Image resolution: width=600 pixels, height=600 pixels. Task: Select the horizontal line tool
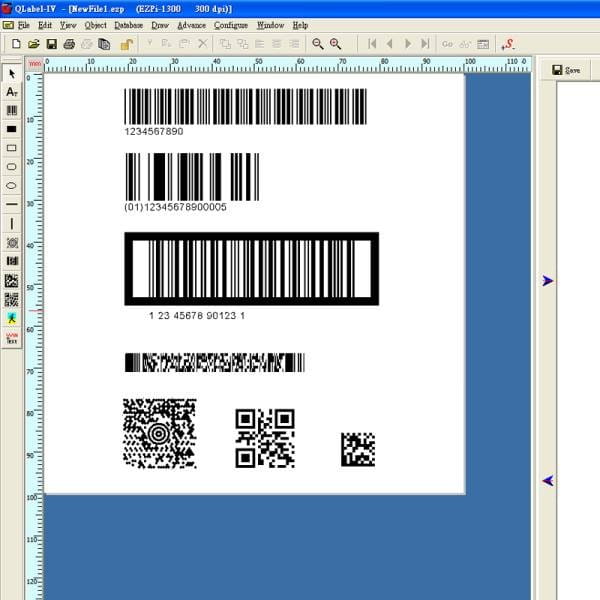(x=12, y=204)
